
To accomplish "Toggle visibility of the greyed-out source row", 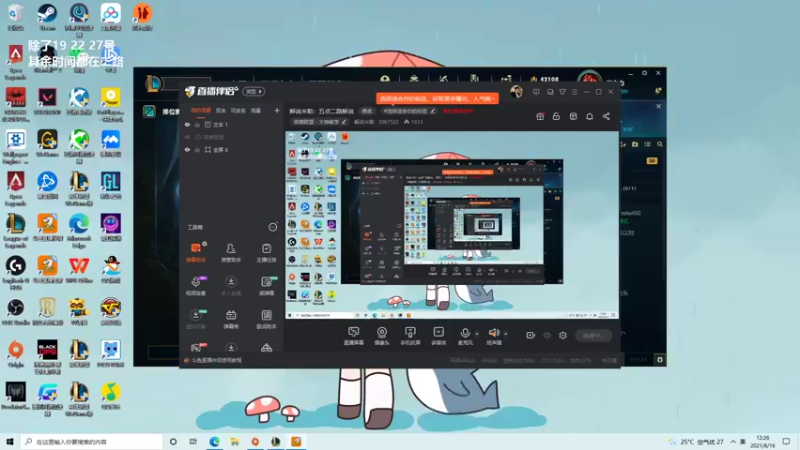I will point(187,137).
